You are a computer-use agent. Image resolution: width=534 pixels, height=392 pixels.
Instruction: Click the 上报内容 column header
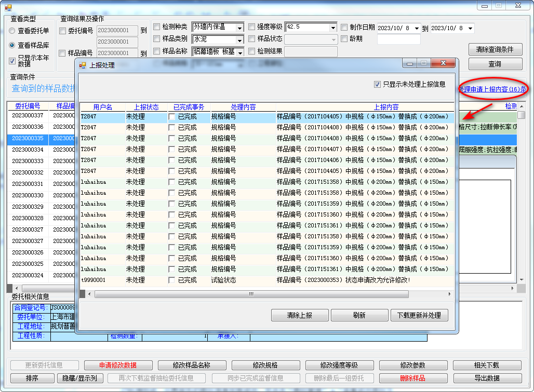386,107
